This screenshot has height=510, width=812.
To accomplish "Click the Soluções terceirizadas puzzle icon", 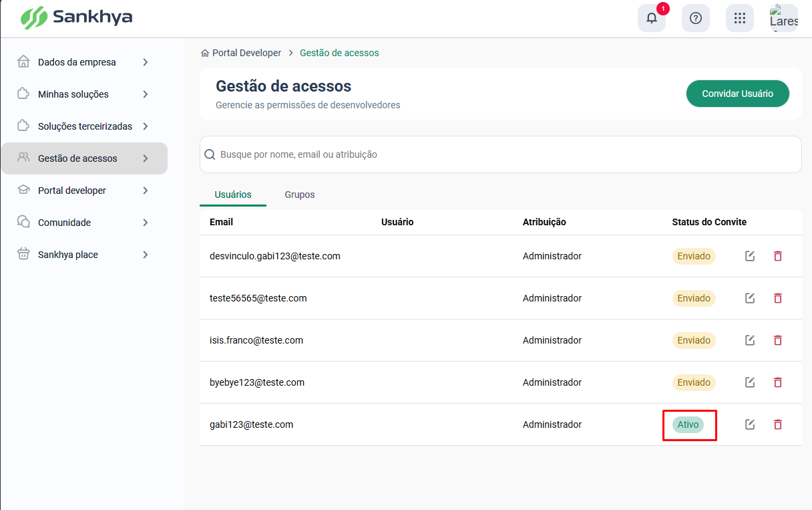I will (23, 126).
